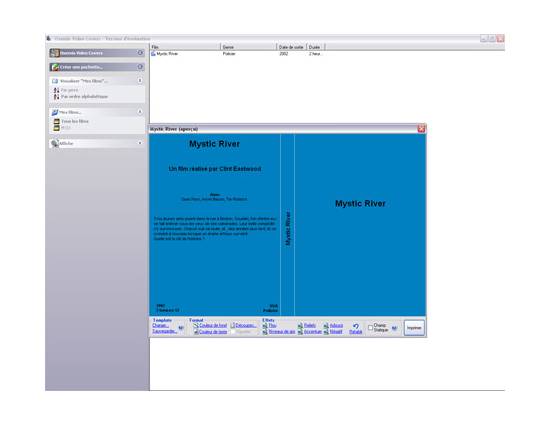Click the Mystic River file icon in list
This screenshot has height=426, width=550.
tap(153, 54)
